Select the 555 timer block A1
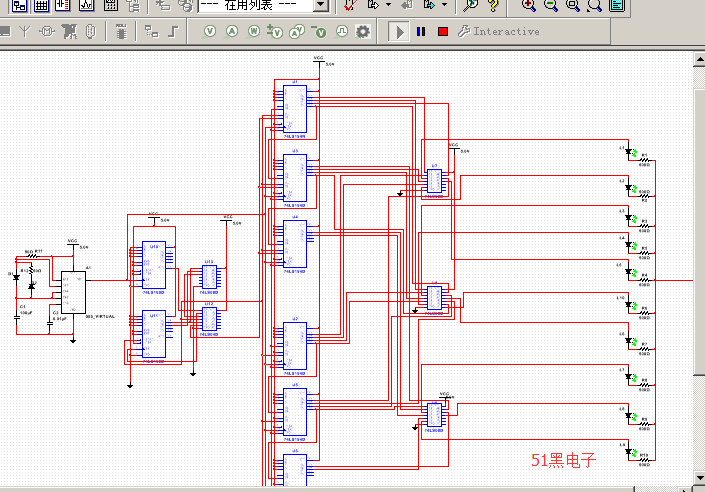This screenshot has height=492, width=705. 73,292
